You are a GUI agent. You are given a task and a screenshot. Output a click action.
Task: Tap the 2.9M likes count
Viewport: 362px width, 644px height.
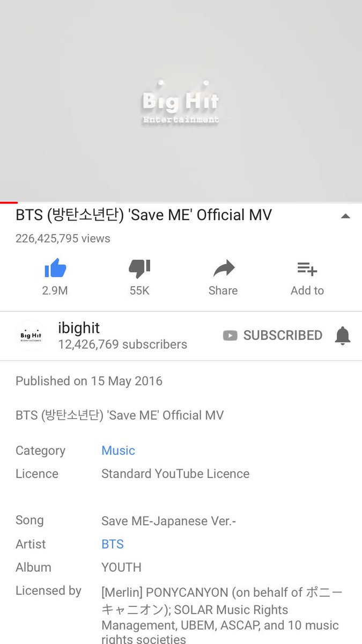pos(55,290)
